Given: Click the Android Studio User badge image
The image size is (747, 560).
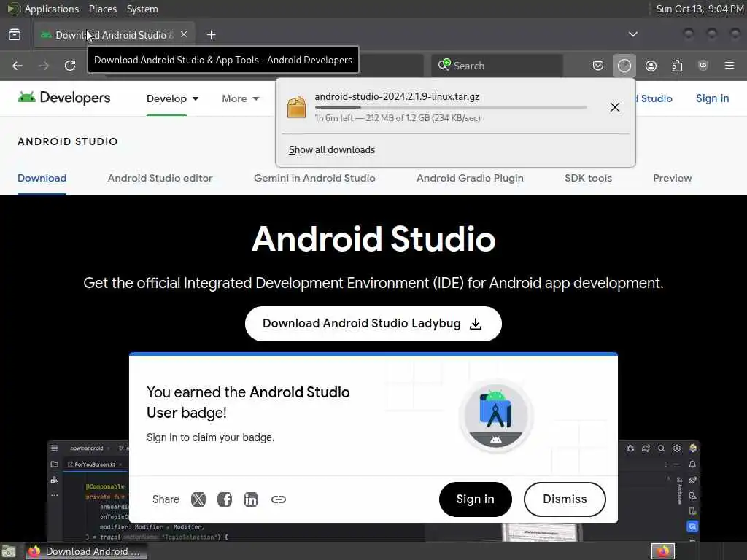Looking at the screenshot, I should 496,416.
